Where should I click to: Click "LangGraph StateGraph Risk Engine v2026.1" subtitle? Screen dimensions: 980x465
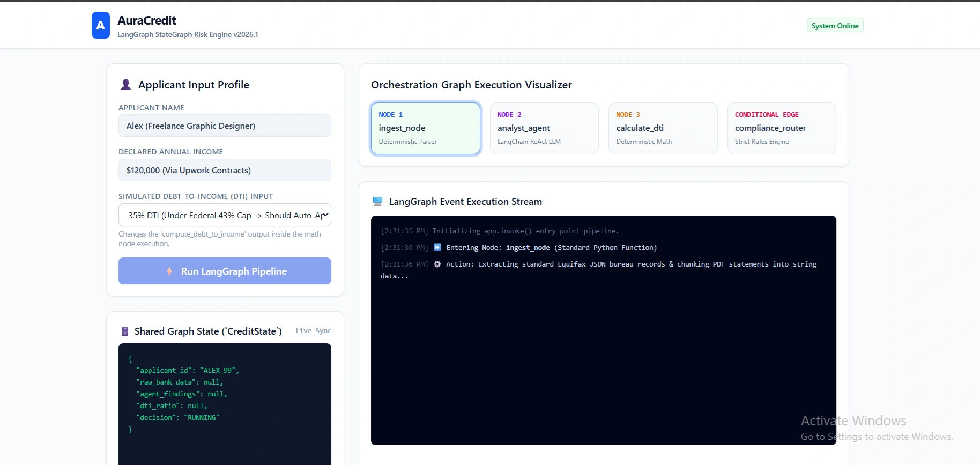188,34
